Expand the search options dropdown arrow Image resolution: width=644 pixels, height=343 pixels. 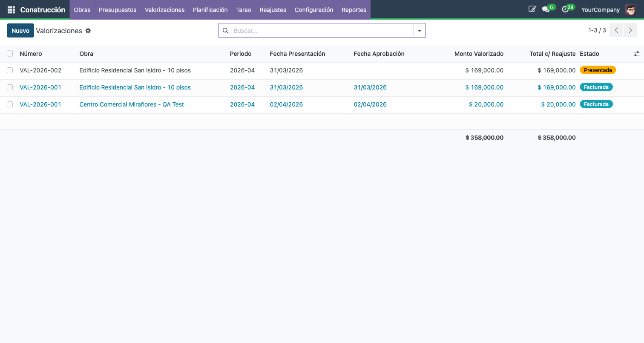point(420,31)
